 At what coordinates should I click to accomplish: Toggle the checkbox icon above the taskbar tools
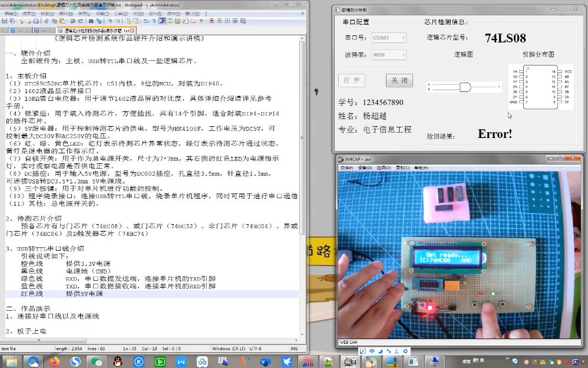(x=363, y=351)
